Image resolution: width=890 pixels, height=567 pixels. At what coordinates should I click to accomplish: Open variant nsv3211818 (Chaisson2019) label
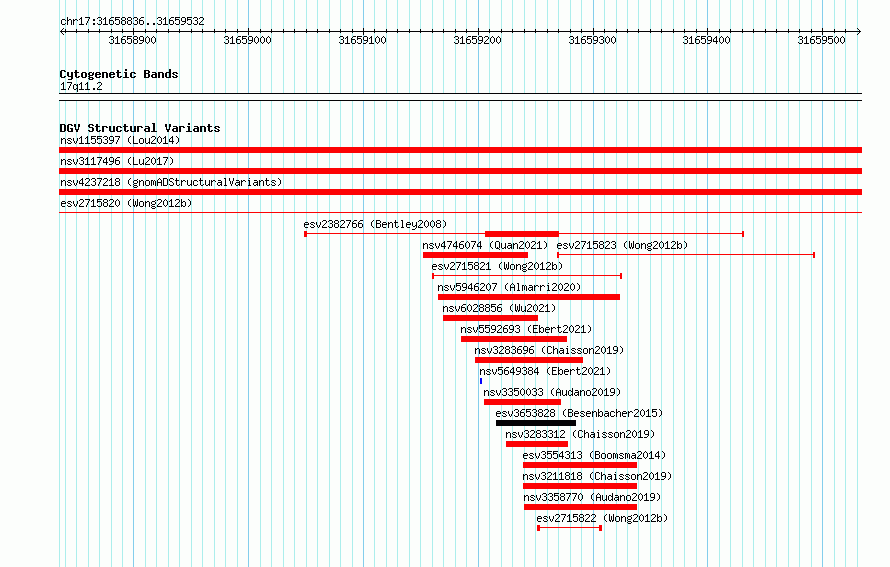tap(597, 476)
